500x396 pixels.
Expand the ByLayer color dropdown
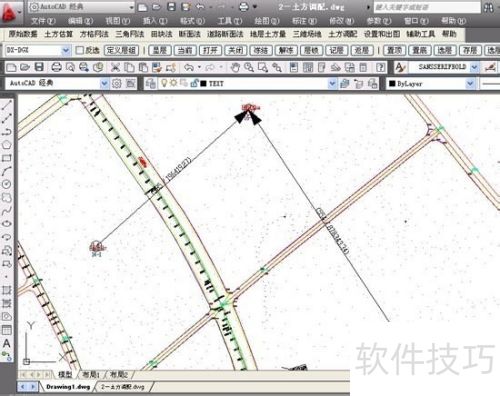470,83
